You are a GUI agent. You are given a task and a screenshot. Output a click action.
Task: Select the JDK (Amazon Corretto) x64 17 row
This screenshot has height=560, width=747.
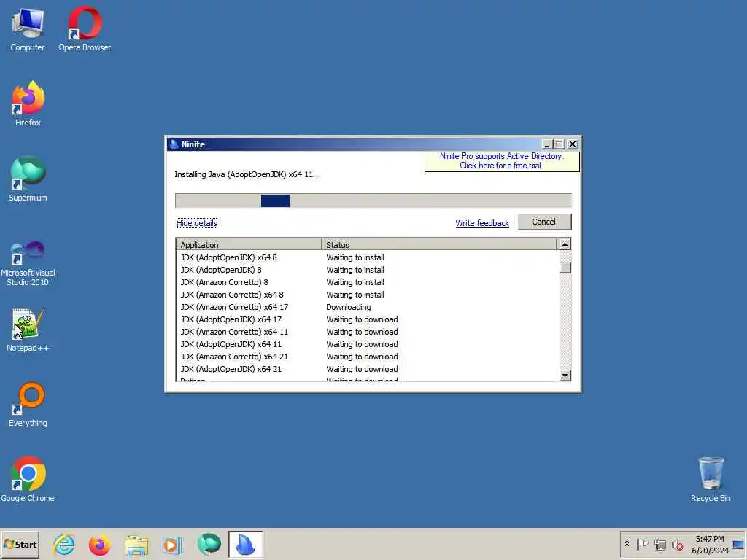(x=367, y=307)
